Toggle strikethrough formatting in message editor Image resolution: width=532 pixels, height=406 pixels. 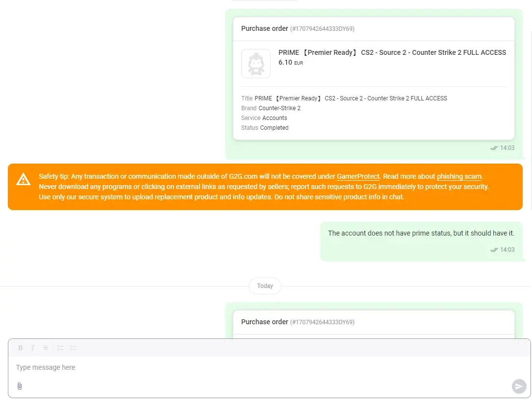45,348
